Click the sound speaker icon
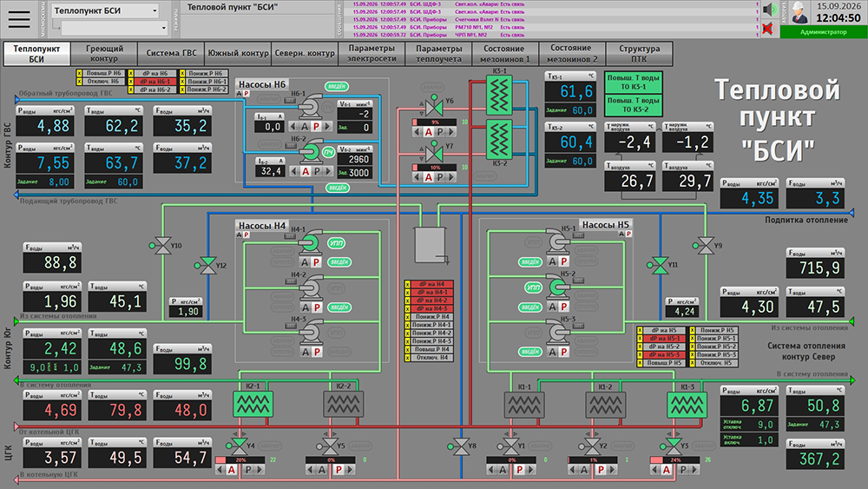Image resolution: width=868 pixels, height=489 pixels. 769,10
